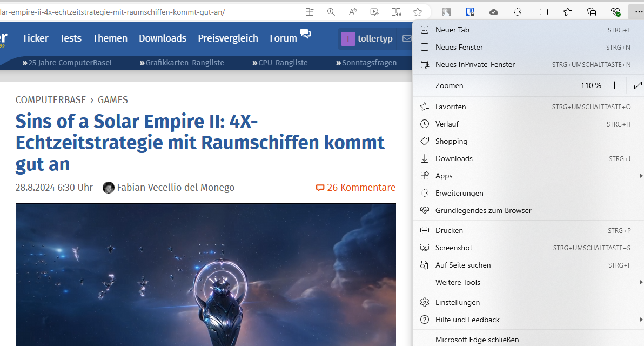The height and width of the screenshot is (346, 644).
Task: Choose Auf Seite suchen
Action: click(528, 265)
